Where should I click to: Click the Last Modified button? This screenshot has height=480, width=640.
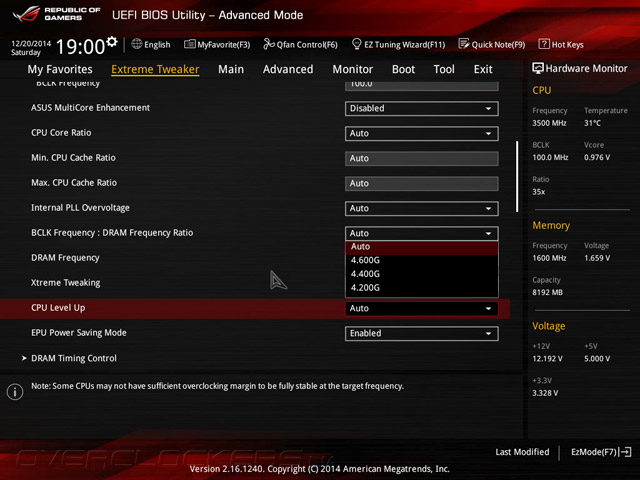coord(522,452)
